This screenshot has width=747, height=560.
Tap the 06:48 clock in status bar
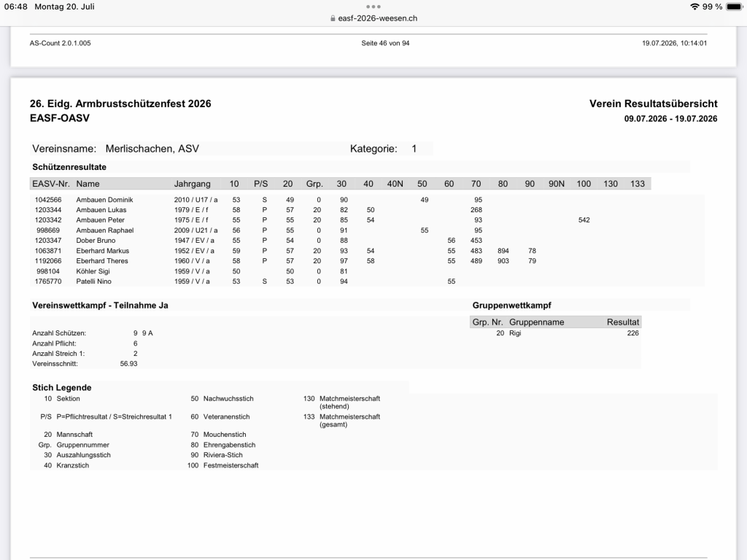[16, 7]
